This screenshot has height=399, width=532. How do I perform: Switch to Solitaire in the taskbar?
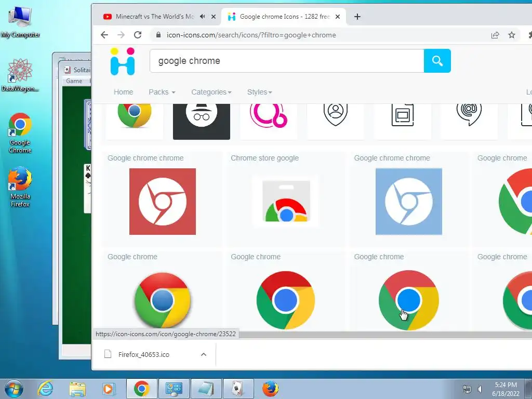point(238,389)
